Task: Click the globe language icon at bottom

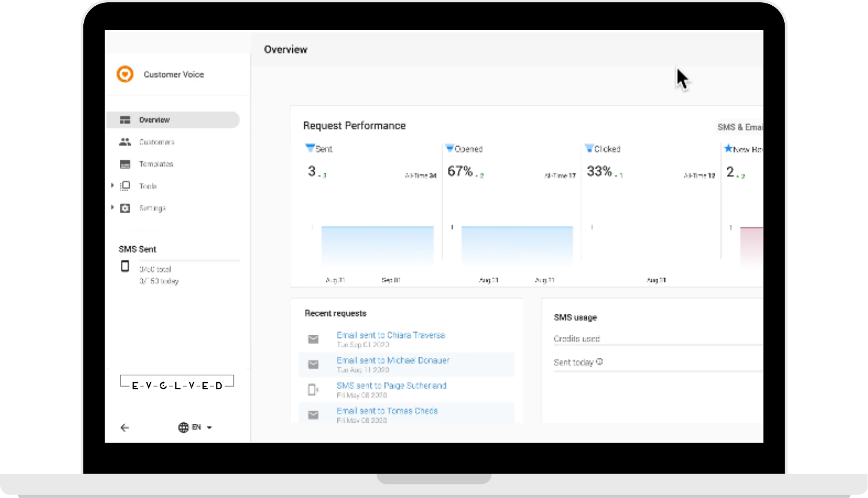Action: (x=183, y=427)
